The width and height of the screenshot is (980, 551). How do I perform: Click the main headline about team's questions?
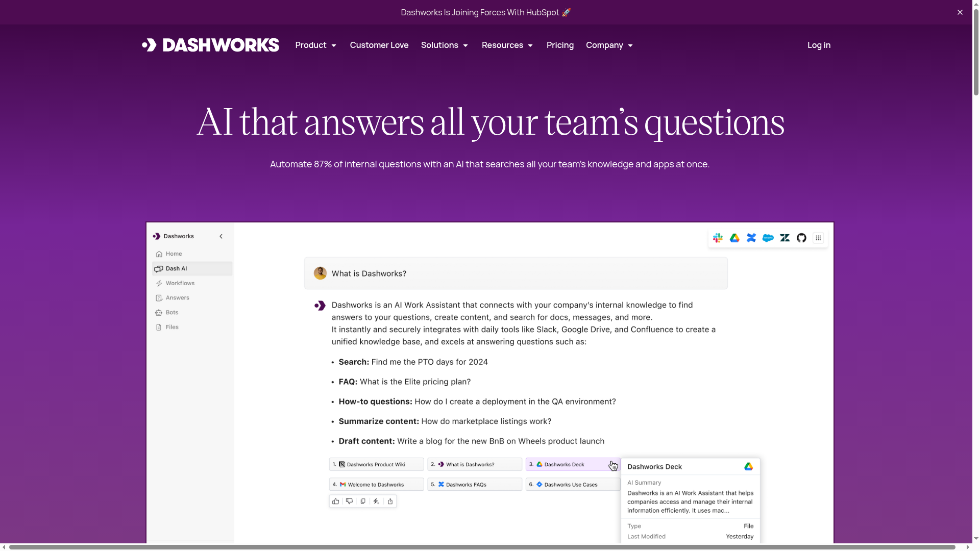490,122
